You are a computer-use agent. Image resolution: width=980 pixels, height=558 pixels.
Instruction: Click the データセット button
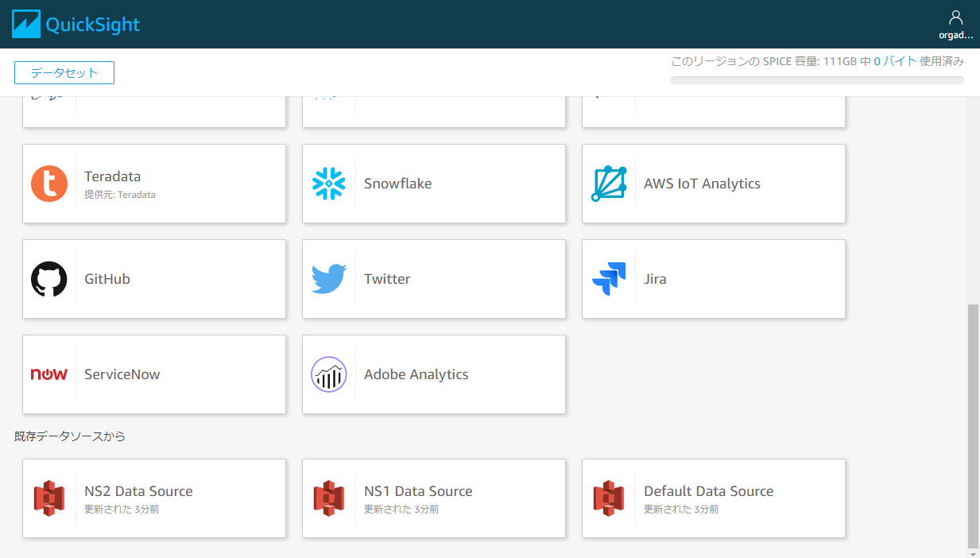click(x=64, y=72)
